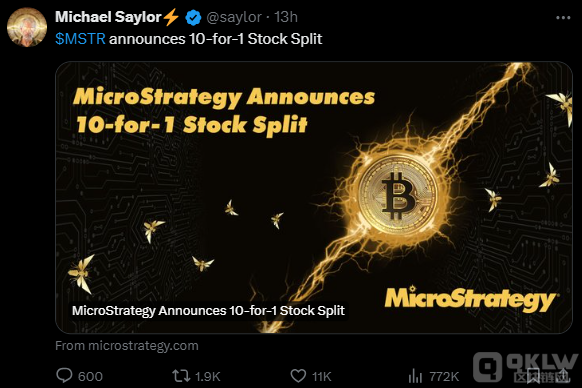
Task: Repost using the retweet arrows icon
Action: coord(181,376)
